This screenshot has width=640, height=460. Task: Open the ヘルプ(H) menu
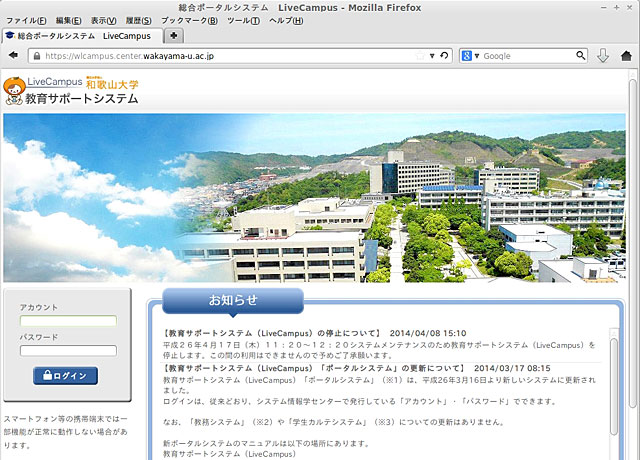tap(286, 20)
